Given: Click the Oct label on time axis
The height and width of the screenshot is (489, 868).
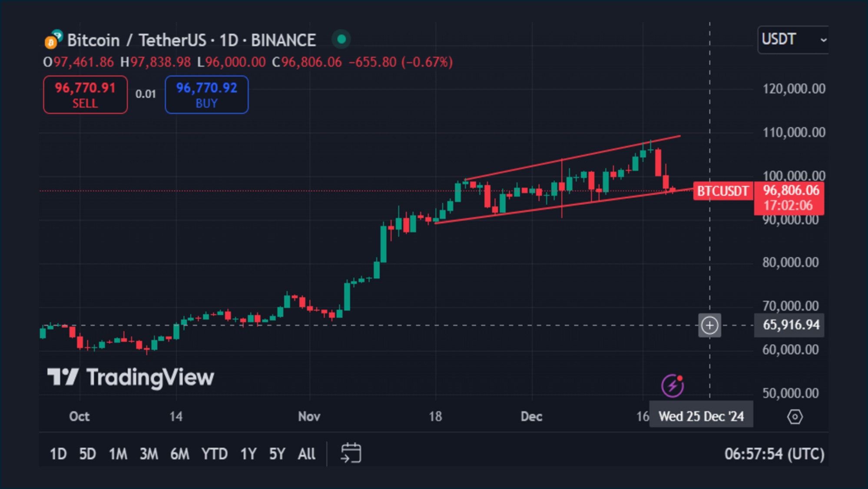Looking at the screenshot, I should point(79,416).
